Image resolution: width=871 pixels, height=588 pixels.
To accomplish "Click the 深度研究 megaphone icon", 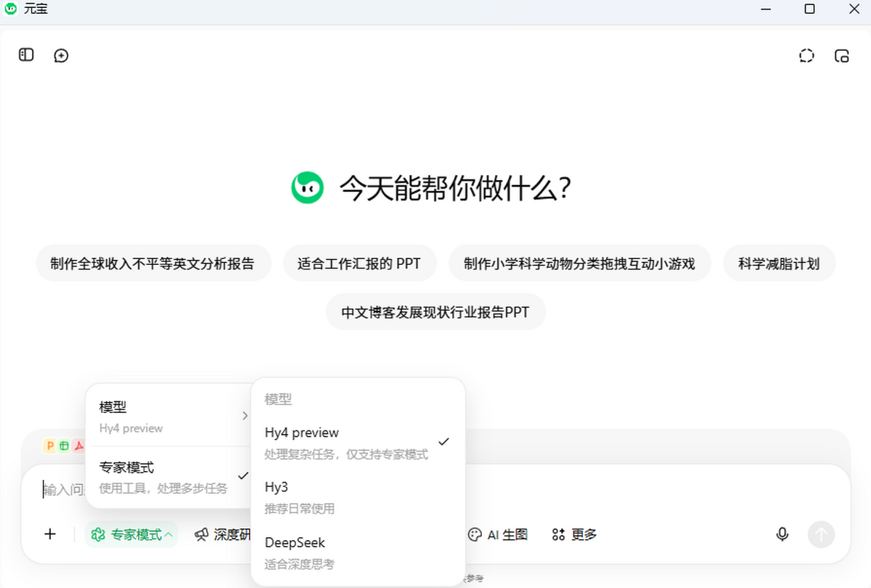I will (202, 534).
